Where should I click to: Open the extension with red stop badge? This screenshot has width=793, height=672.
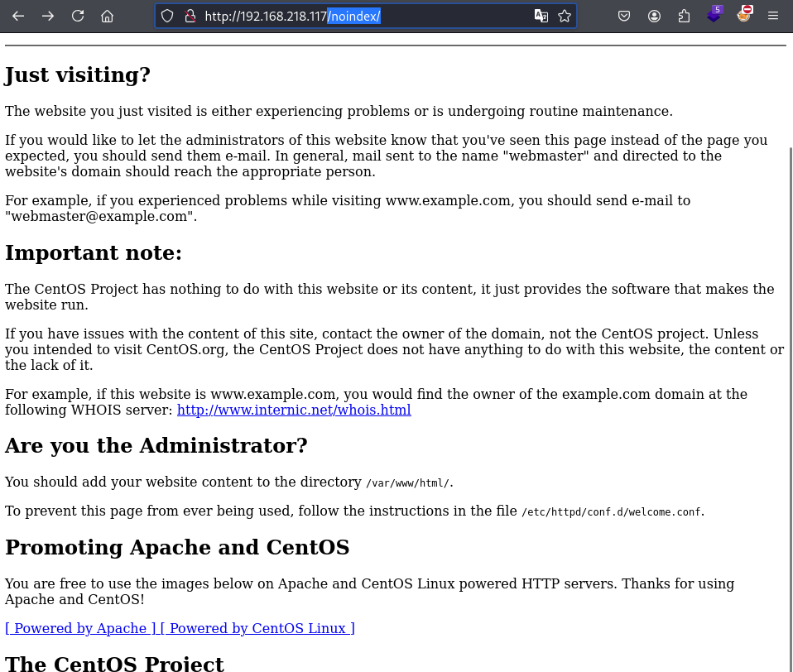(x=744, y=15)
